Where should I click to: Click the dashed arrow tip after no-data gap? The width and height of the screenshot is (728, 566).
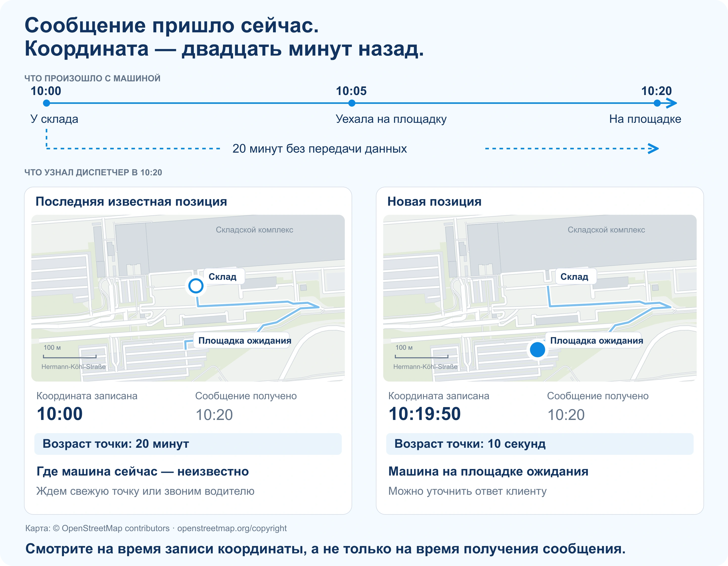(x=653, y=149)
